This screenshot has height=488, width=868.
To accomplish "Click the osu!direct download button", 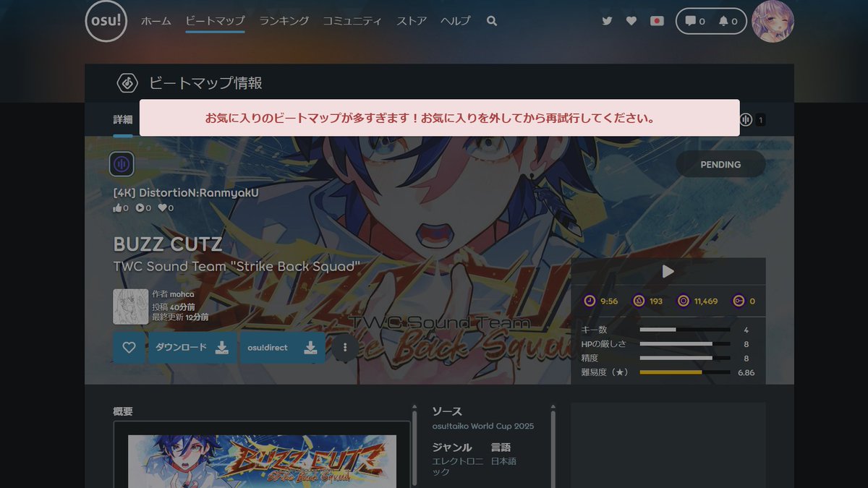I will [282, 348].
